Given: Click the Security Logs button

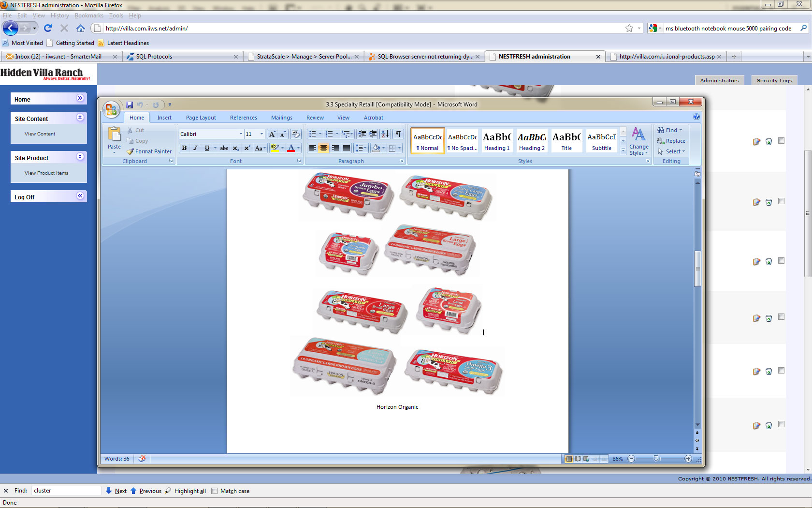Looking at the screenshot, I should coord(774,80).
